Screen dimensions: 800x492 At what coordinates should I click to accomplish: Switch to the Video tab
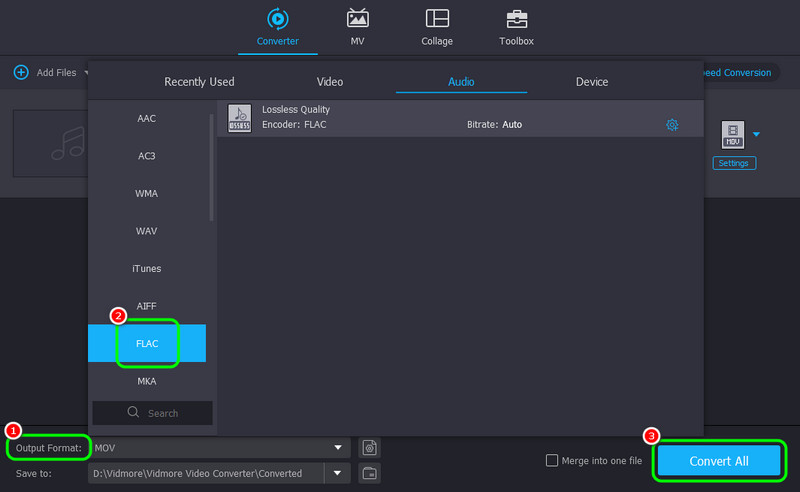[330, 82]
